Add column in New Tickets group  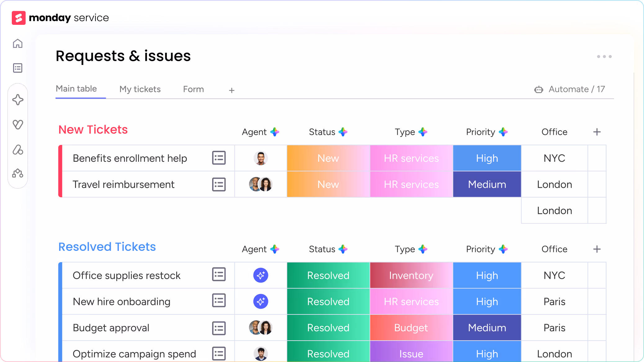point(597,132)
